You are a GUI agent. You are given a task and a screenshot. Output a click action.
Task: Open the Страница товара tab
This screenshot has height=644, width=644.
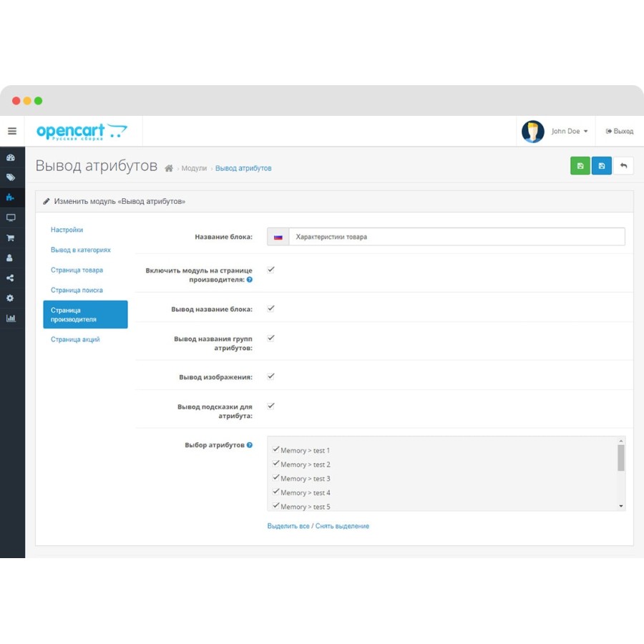[77, 270]
